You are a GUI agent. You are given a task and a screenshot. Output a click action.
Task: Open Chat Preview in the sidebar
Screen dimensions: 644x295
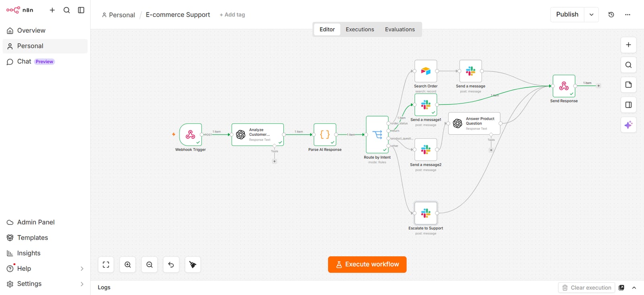click(x=45, y=62)
